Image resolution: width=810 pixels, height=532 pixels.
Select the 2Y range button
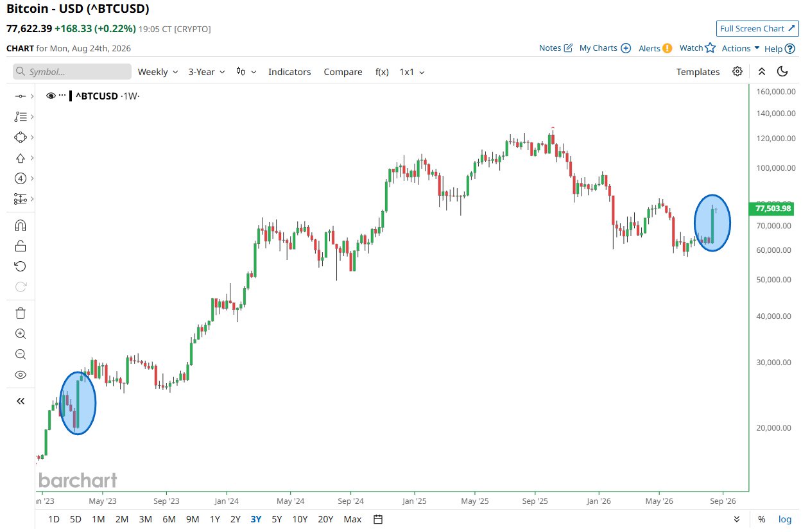pos(236,519)
